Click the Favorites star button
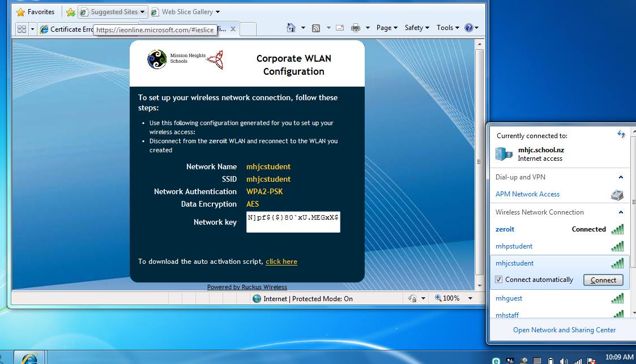 36,11
